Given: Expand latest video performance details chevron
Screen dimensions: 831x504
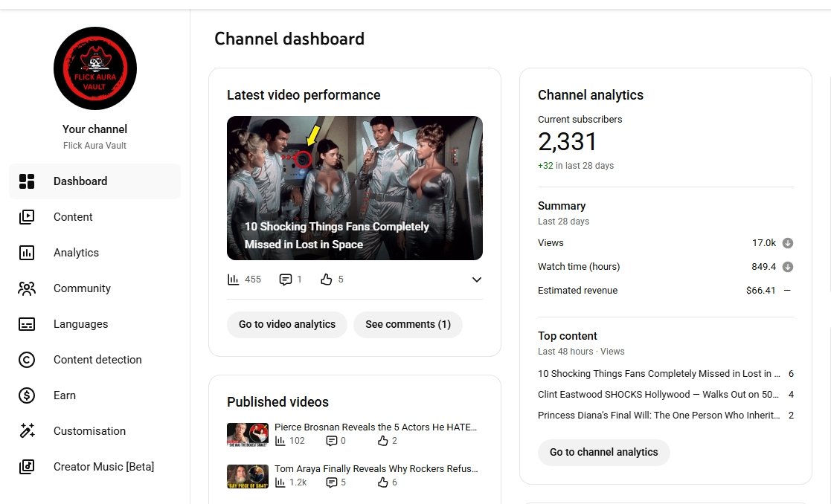Looking at the screenshot, I should [477, 280].
